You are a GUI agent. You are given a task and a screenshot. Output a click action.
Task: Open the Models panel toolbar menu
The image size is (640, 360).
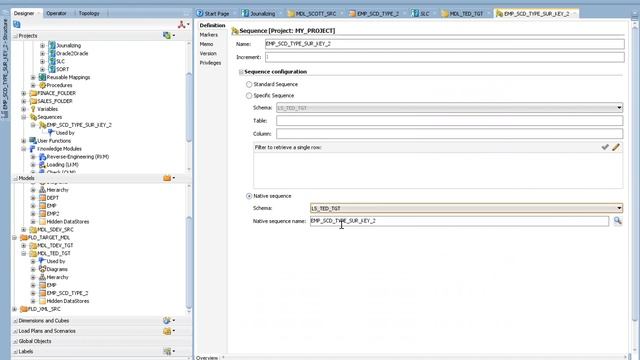(x=169, y=178)
